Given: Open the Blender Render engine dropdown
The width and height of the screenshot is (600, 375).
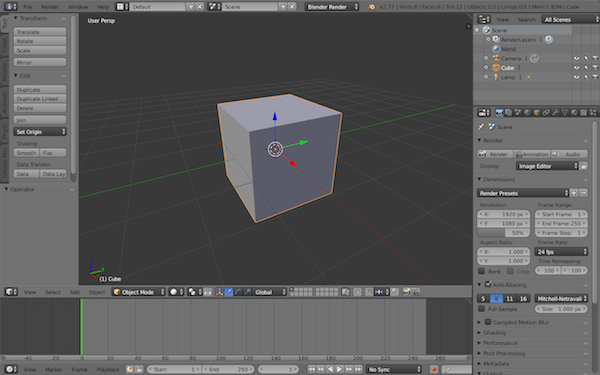Looking at the screenshot, I should click(x=332, y=7).
